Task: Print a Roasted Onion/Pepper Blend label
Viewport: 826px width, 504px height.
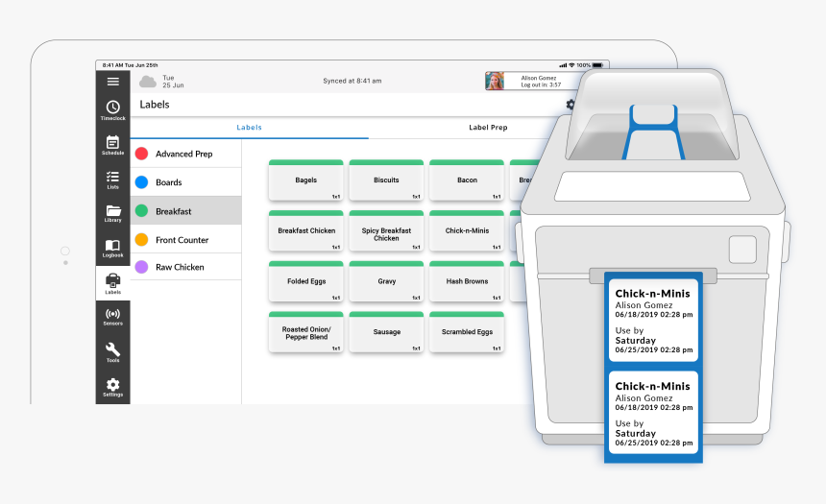Action: click(306, 332)
